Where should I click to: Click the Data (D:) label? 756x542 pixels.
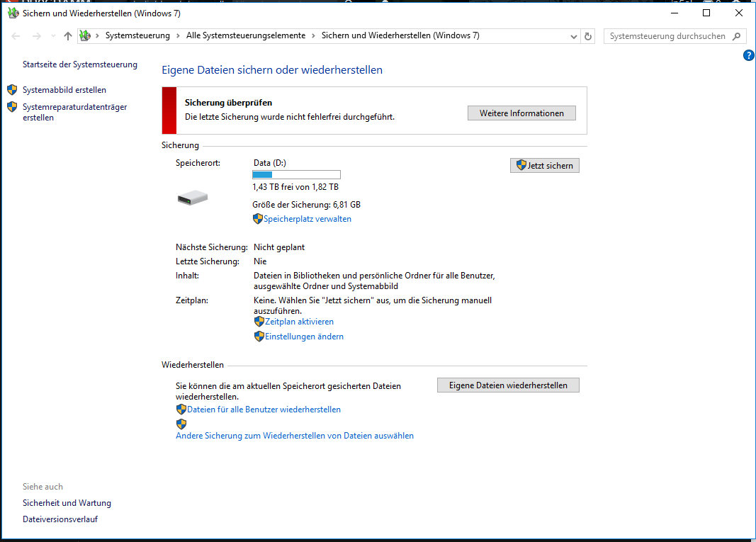(270, 163)
